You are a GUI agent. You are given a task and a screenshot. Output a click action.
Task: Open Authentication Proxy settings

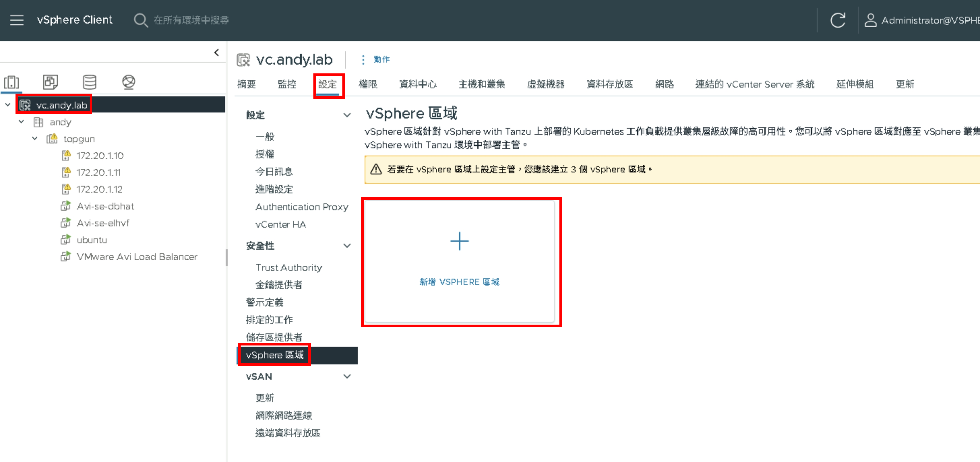(x=302, y=207)
